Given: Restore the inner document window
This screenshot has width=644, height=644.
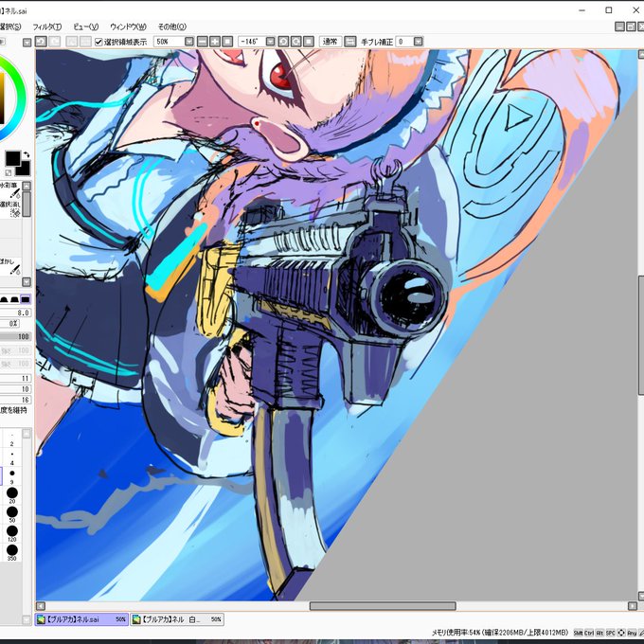Looking at the screenshot, I should tap(631, 27).
